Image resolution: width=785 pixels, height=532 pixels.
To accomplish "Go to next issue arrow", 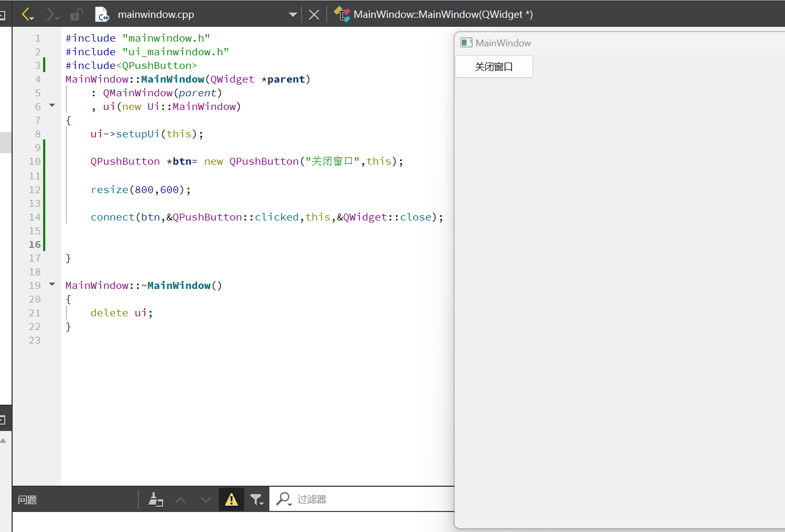I will (206, 499).
